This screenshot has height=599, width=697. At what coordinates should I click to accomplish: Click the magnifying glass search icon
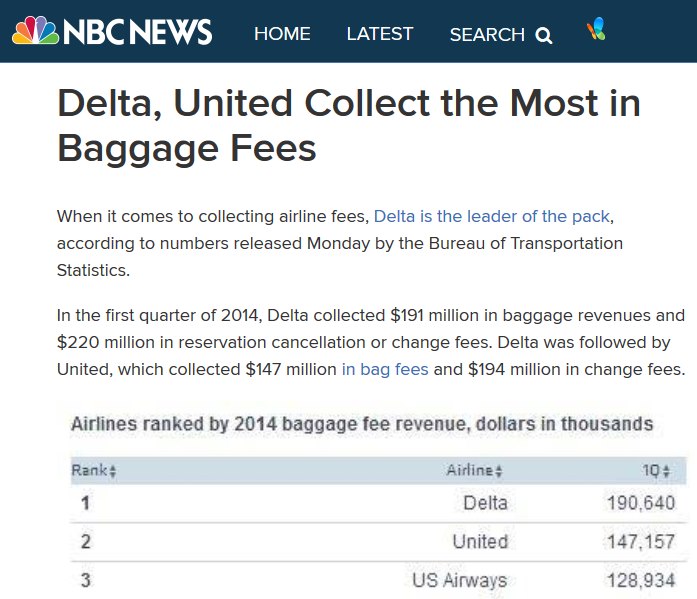click(544, 36)
